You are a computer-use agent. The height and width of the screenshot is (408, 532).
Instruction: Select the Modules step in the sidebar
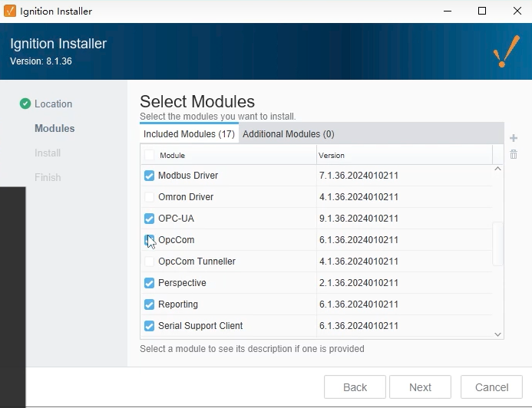[x=55, y=128]
